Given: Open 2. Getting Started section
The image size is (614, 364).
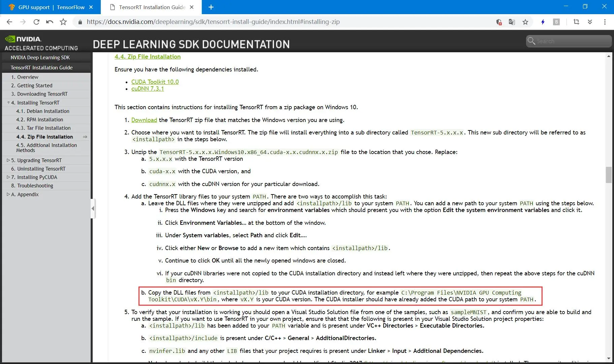Looking at the screenshot, I should [32, 86].
